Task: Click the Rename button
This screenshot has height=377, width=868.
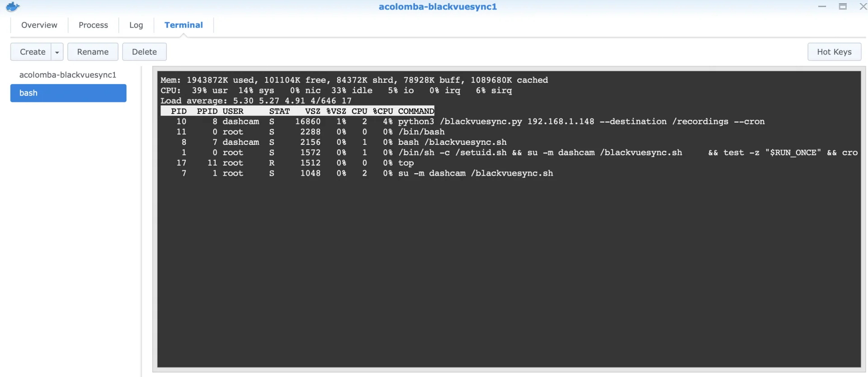Action: click(93, 52)
